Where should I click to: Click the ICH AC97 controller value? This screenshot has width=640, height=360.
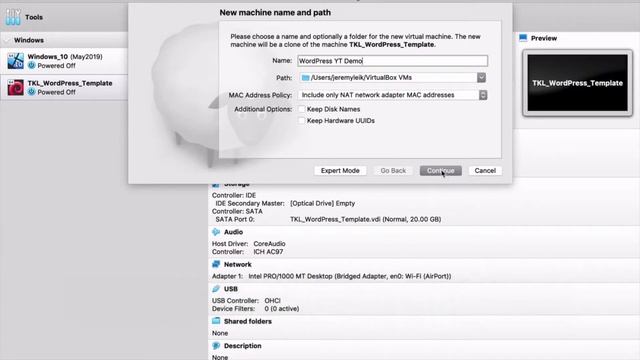pos(268,252)
